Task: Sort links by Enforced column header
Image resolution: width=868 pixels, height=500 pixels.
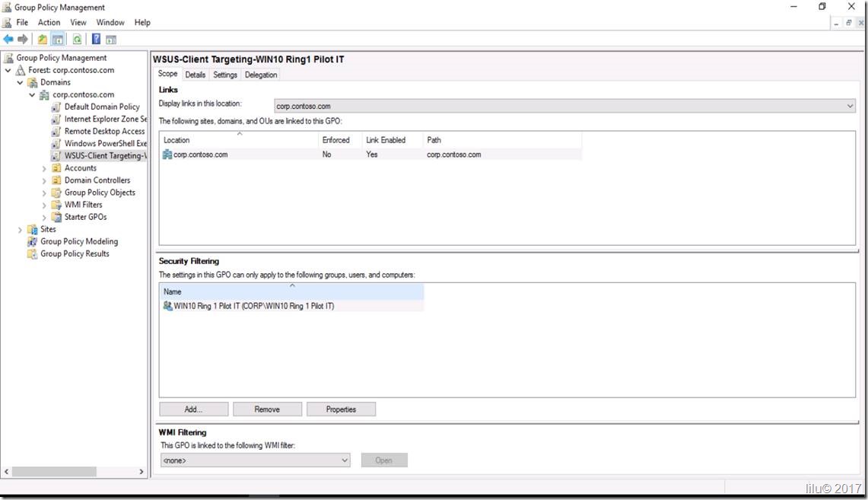Action: tap(340, 140)
